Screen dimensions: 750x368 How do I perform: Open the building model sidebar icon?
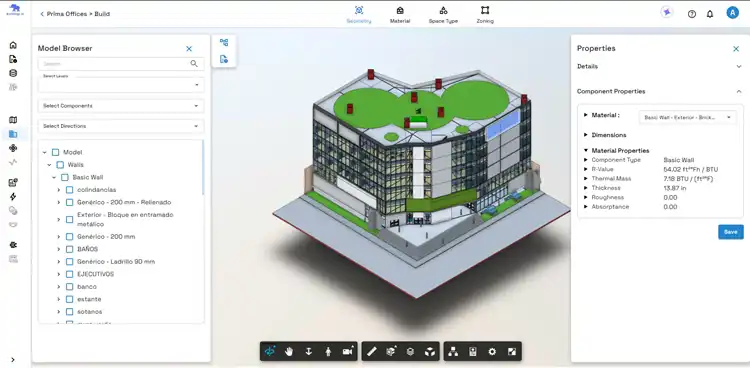13,134
